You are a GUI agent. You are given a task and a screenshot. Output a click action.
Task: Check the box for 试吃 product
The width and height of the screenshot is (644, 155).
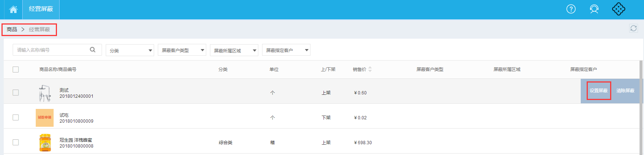[16, 117]
